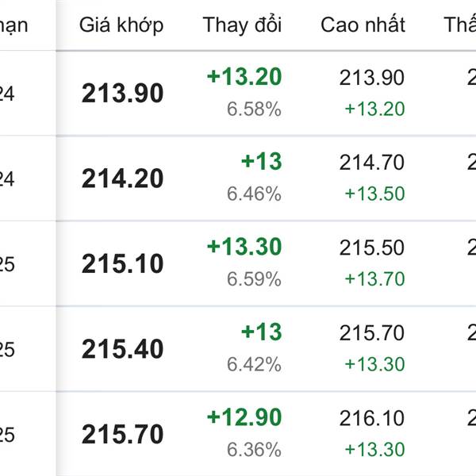
Task: Click the +13.30 bold change value
Action: (x=244, y=247)
